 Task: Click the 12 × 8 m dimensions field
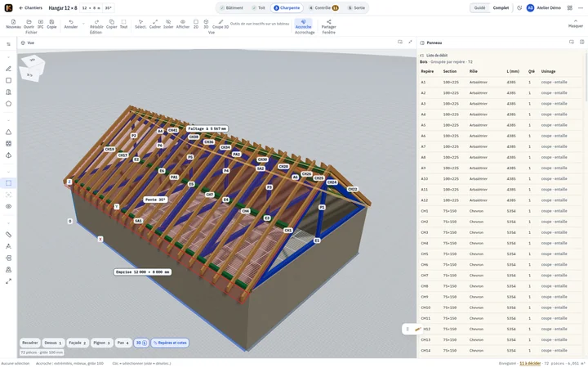pos(91,8)
